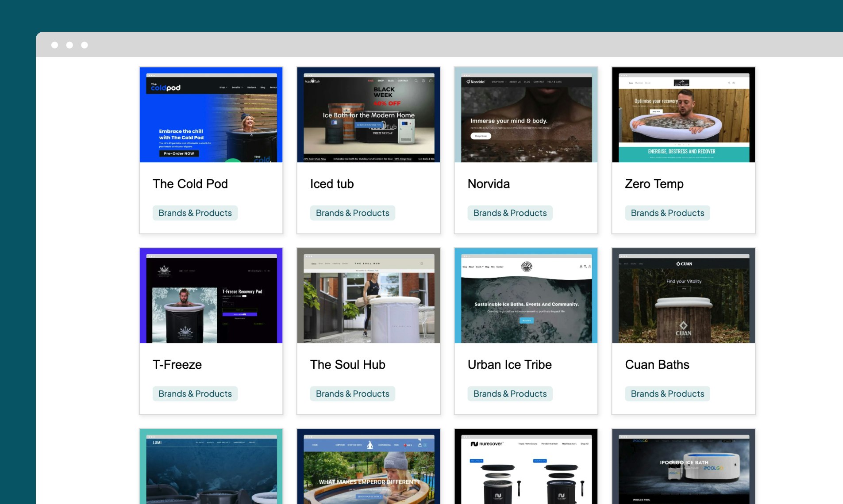Screen dimensions: 843x504
Task: Select Brands & Products tag under Zero Temp
Action: coord(667,213)
